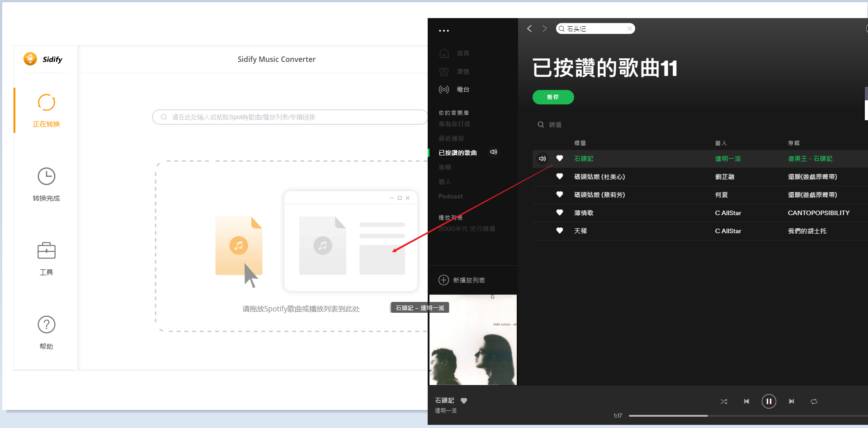This screenshot has width=868, height=428.
Task: Unlike 碼頭姑娘 (蔡莉芳) via heart icon
Action: 560,194
